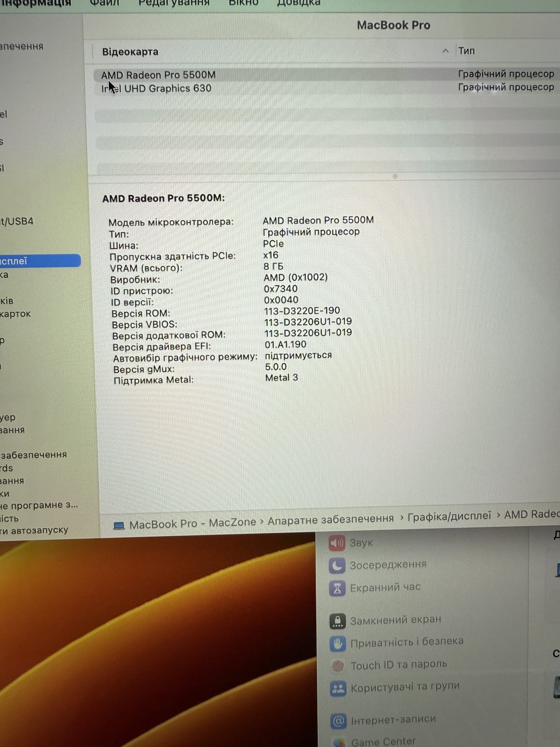Select sidebar item ending in автозапуску
The height and width of the screenshot is (747, 560).
tap(34, 530)
